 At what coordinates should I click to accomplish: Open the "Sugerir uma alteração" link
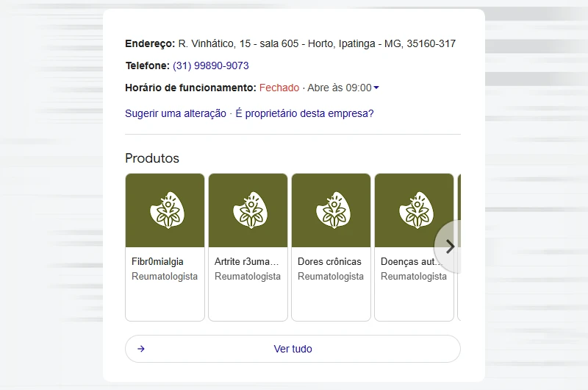pos(176,113)
